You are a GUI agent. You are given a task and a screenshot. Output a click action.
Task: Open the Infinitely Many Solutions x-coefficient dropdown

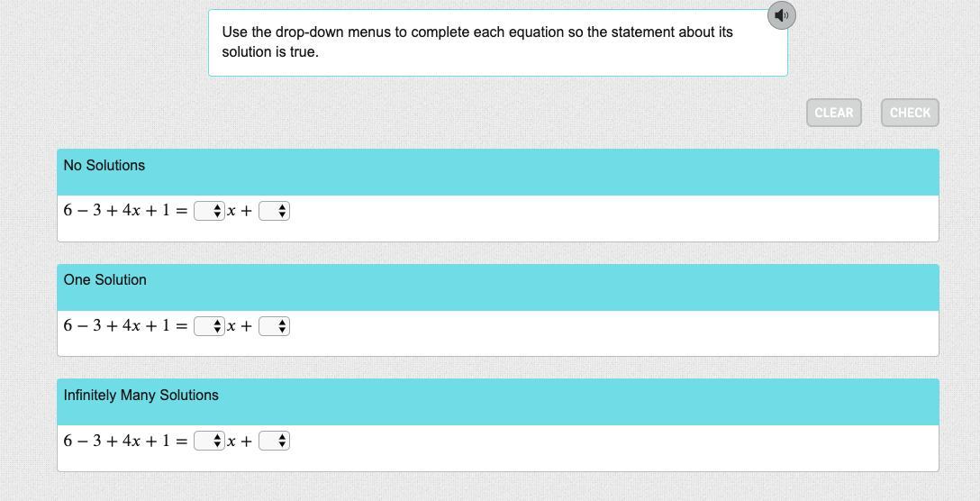click(210, 441)
